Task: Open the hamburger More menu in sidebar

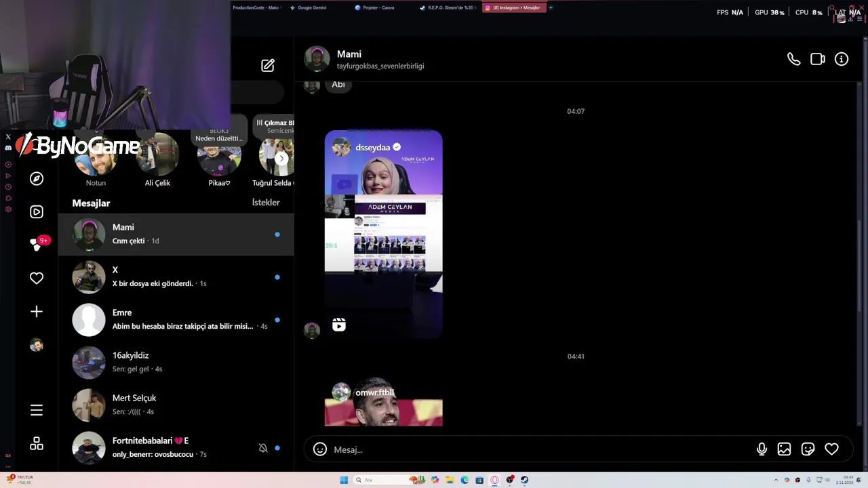Action: pos(37,410)
